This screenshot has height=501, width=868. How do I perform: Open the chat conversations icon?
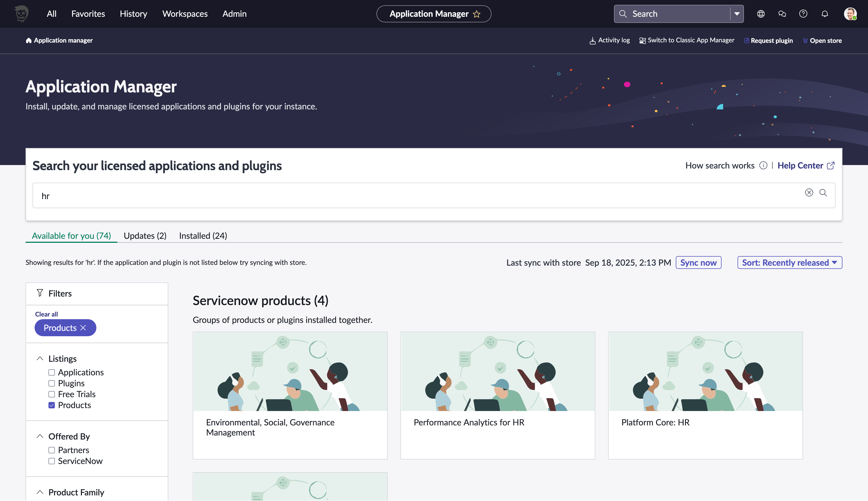tap(782, 14)
